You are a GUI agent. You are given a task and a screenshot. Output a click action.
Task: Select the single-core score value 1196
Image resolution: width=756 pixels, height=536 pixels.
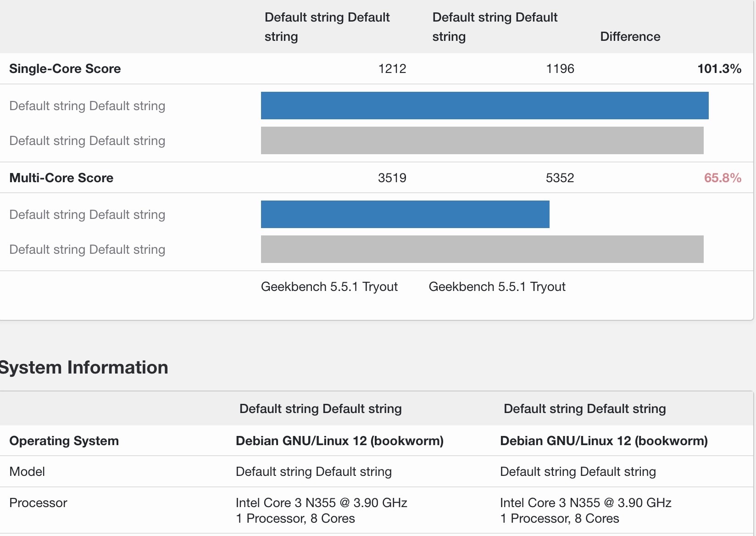(560, 69)
